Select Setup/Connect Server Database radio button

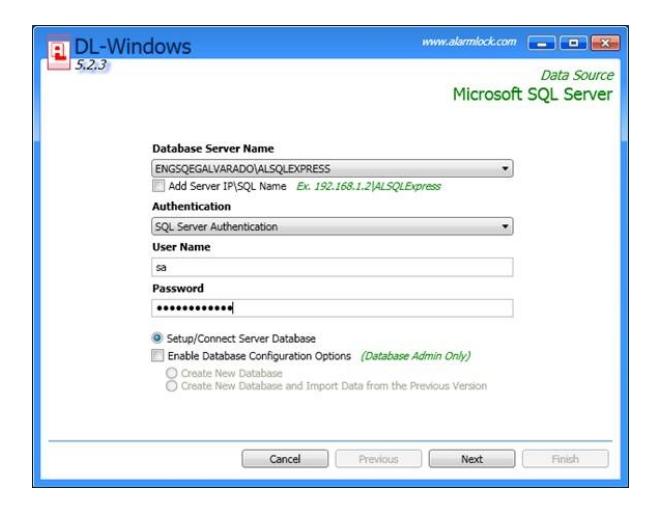(157, 338)
